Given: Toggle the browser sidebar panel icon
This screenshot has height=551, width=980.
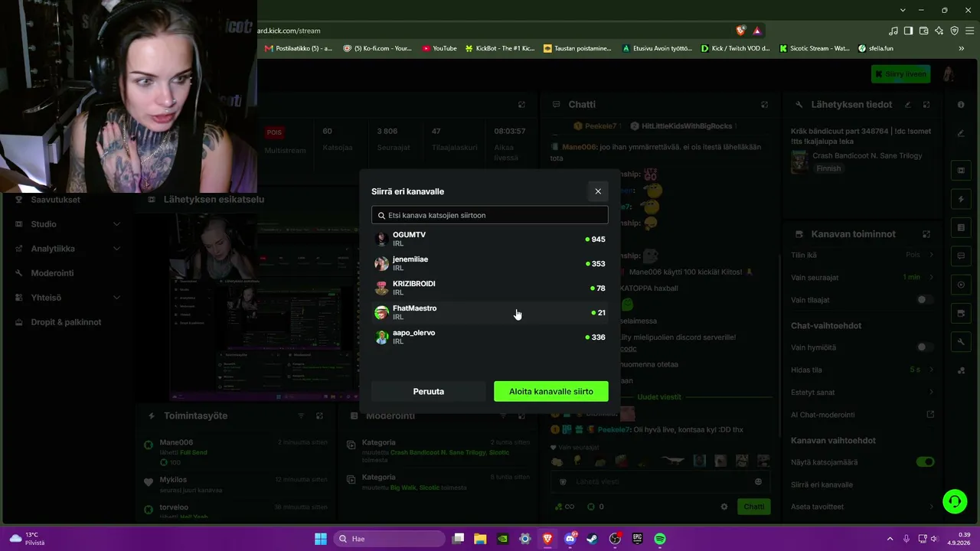Looking at the screenshot, I should click(x=908, y=31).
